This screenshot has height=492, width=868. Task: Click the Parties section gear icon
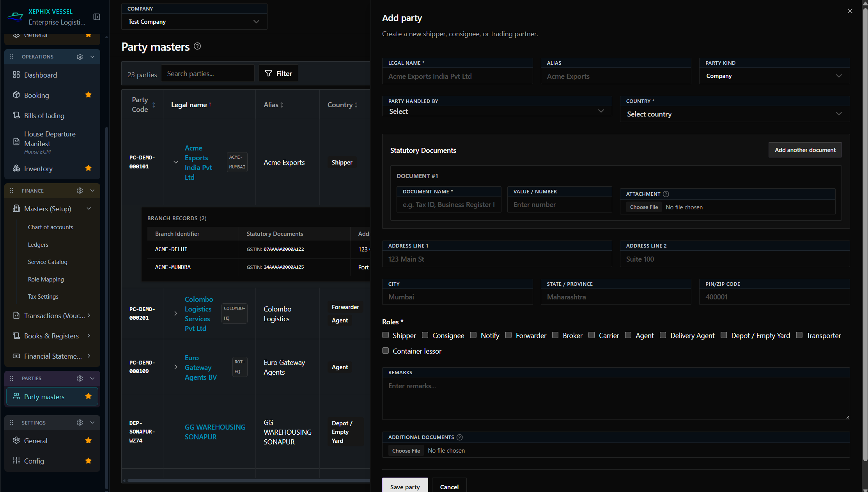click(80, 378)
